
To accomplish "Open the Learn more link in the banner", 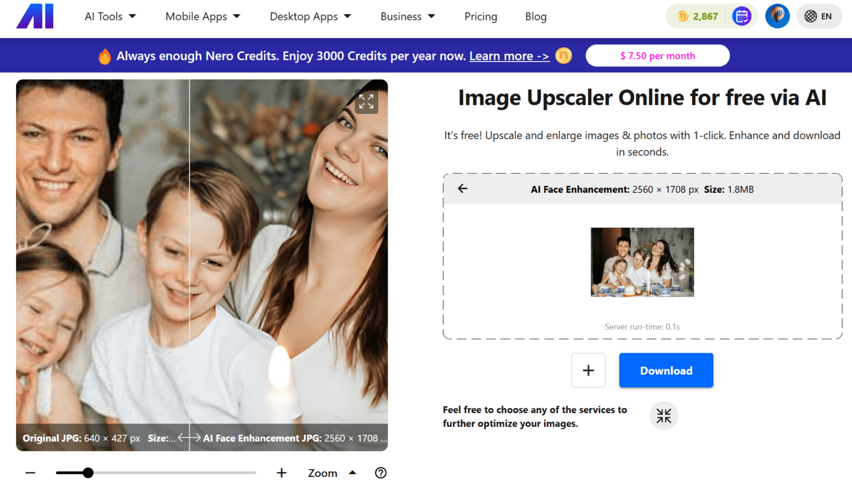I will [508, 55].
